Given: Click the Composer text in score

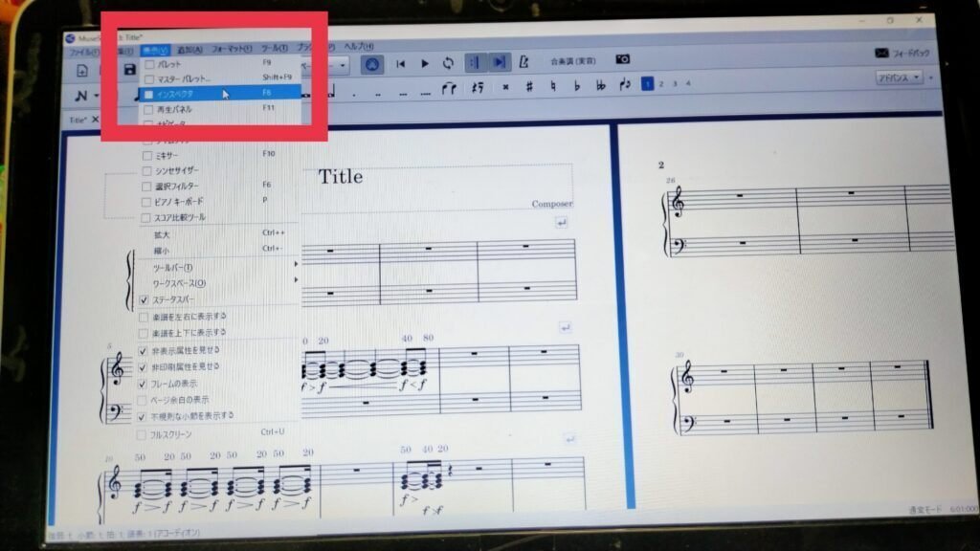Looking at the screenshot, I should 552,204.
